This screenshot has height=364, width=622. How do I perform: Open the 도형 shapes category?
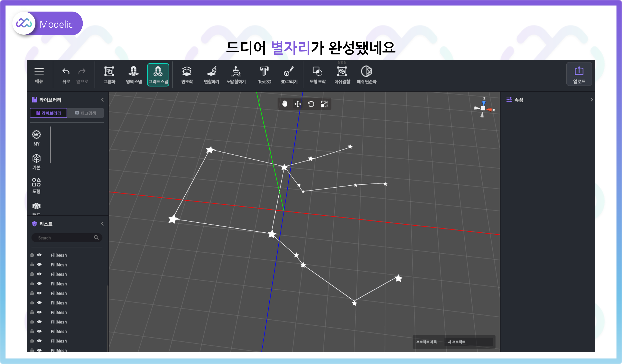click(x=37, y=186)
